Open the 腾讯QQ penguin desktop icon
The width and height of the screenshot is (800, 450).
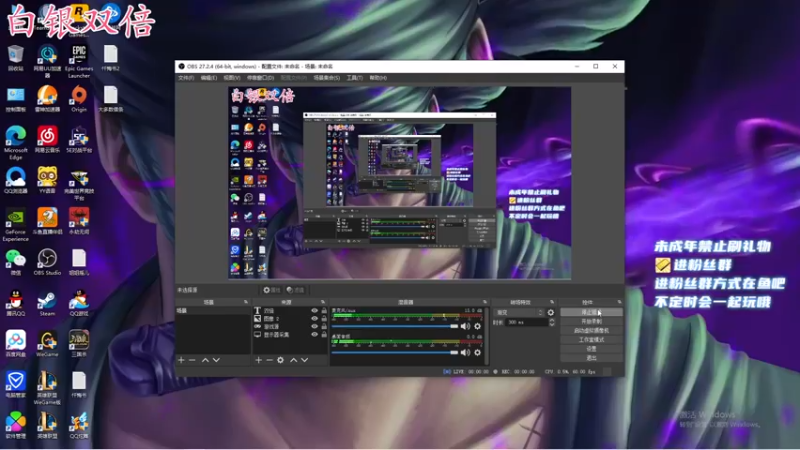coord(16,303)
